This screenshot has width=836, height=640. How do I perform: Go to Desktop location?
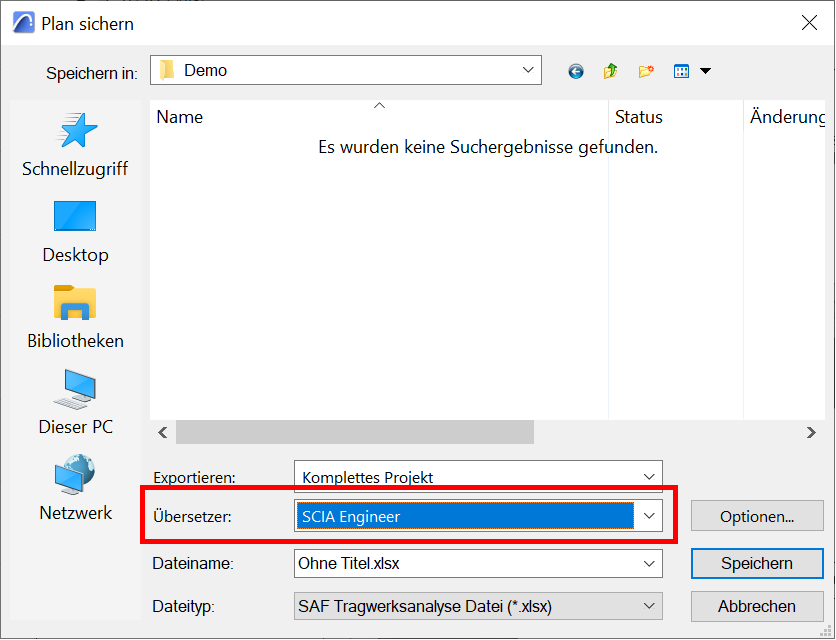(x=75, y=231)
